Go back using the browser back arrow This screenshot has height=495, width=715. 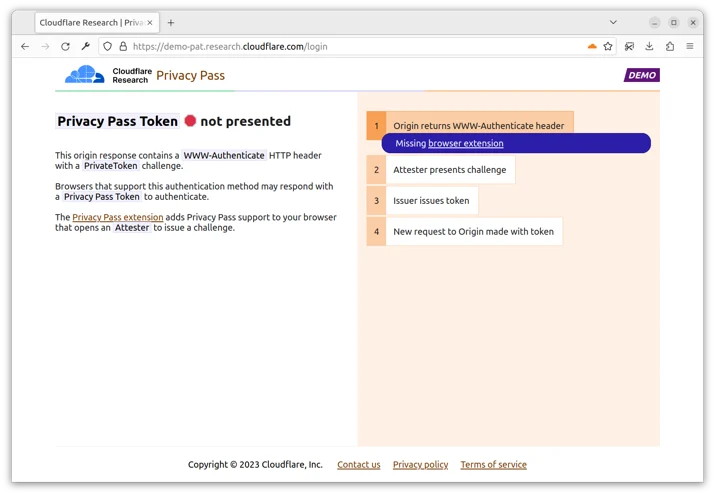click(x=25, y=46)
